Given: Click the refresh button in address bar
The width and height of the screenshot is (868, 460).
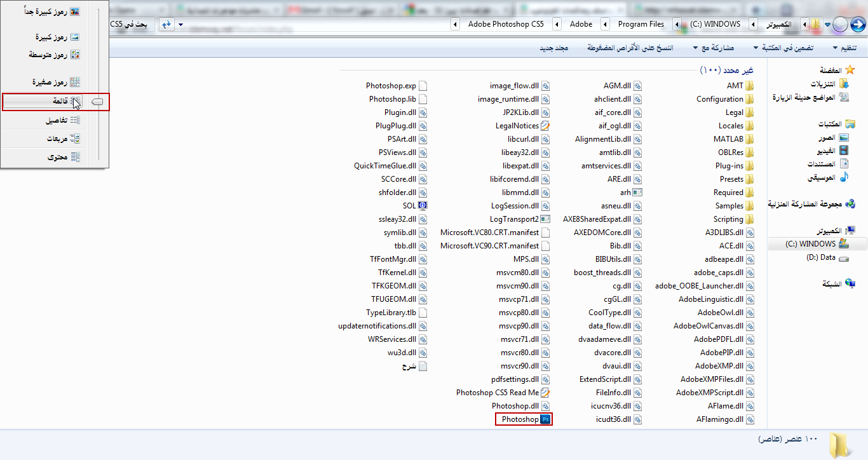Looking at the screenshot, I should click(x=166, y=24).
